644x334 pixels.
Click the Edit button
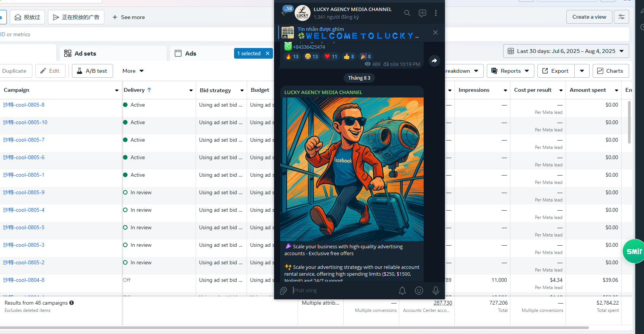pos(50,71)
